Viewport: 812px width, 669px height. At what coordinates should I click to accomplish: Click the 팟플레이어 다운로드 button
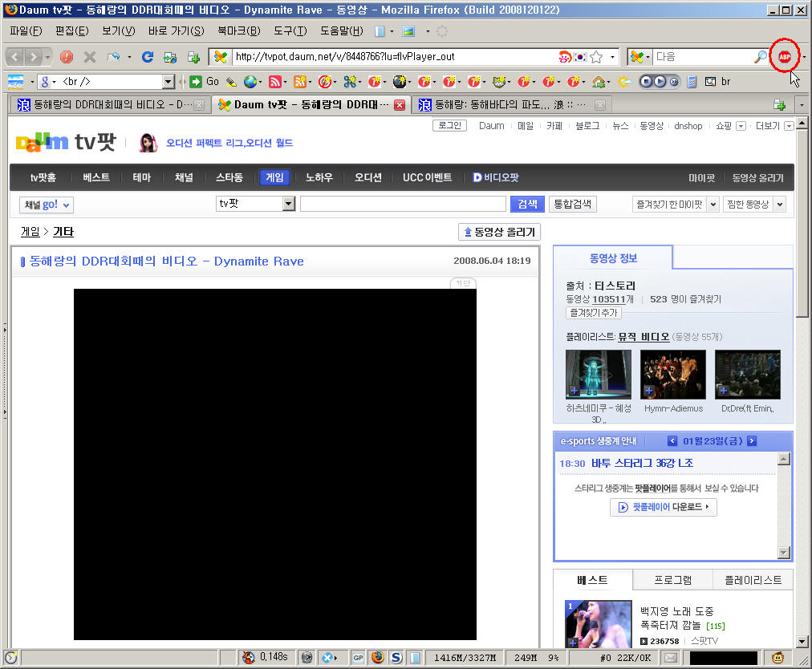pyautogui.click(x=664, y=507)
